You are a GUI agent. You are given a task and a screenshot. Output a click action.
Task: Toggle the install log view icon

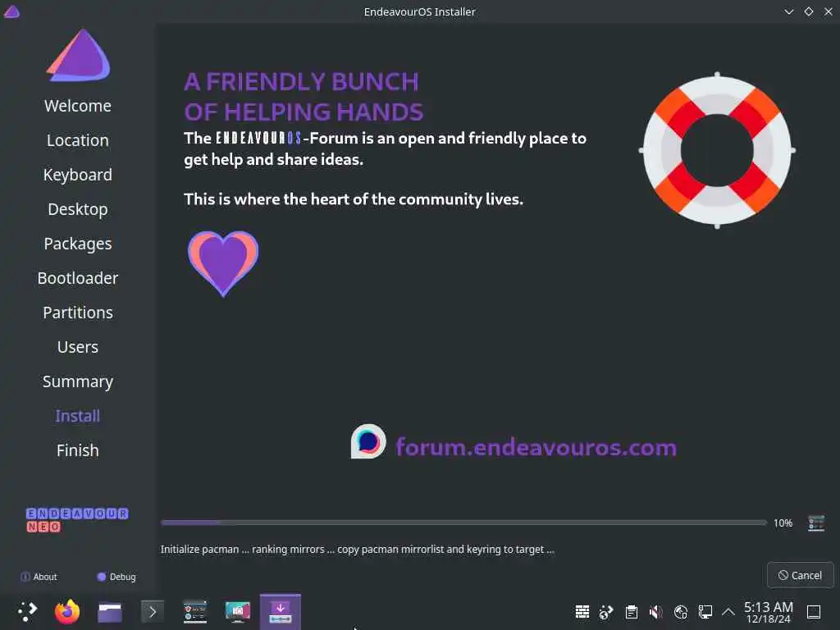point(816,523)
